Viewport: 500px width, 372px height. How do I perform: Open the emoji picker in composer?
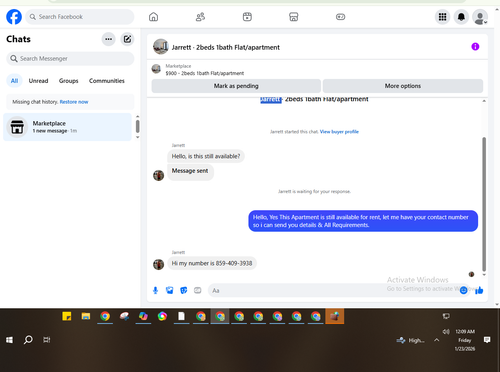click(464, 290)
